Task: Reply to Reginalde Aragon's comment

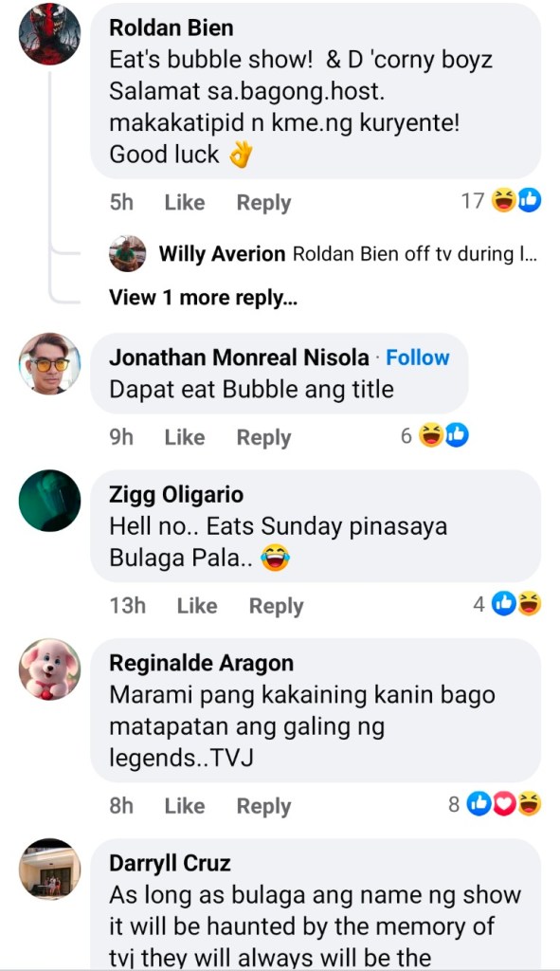Action: tap(263, 806)
